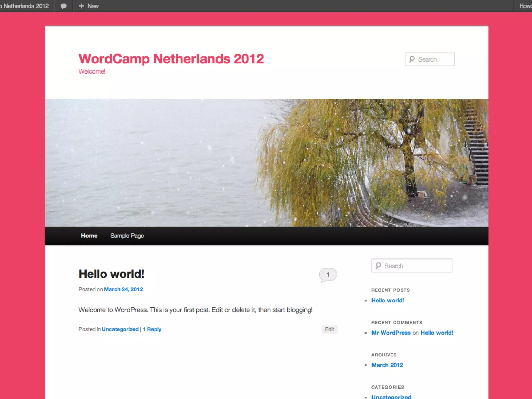Open Sample Page from navigation bar
This screenshot has width=532, height=399.
coord(127,236)
